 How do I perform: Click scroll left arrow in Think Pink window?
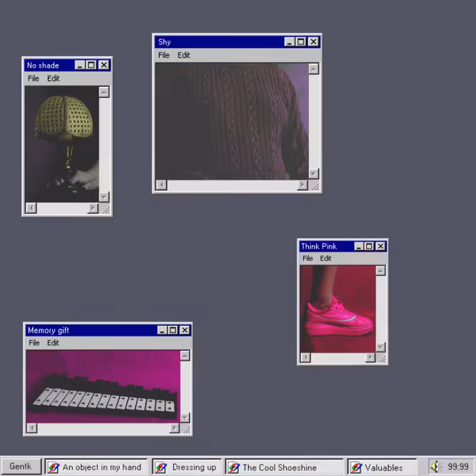(306, 358)
